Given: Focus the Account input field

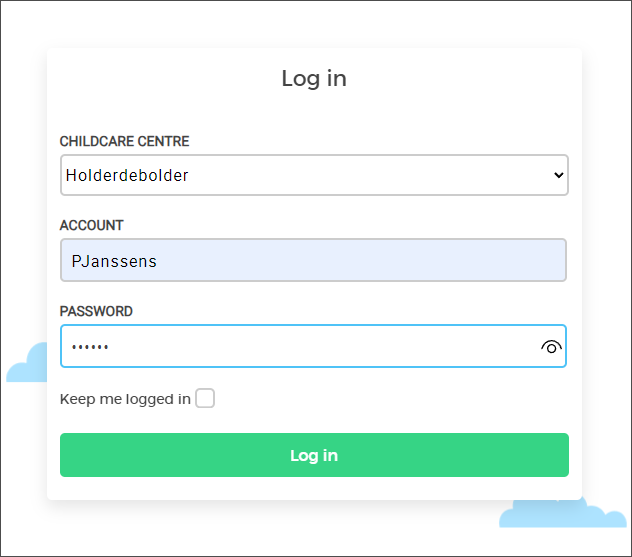Looking at the screenshot, I should [314, 260].
